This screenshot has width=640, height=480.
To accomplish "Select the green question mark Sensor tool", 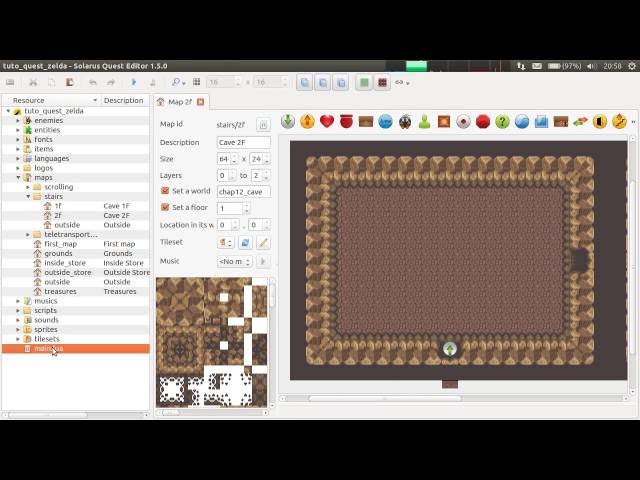I will (x=502, y=122).
